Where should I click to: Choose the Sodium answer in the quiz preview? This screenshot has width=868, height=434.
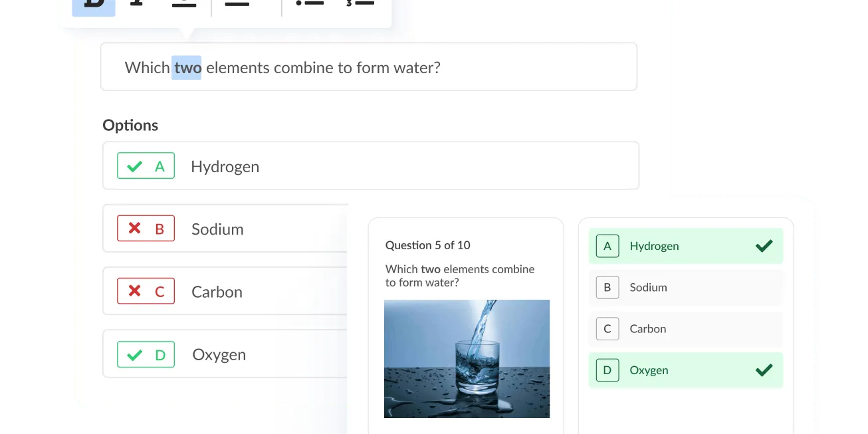(685, 288)
